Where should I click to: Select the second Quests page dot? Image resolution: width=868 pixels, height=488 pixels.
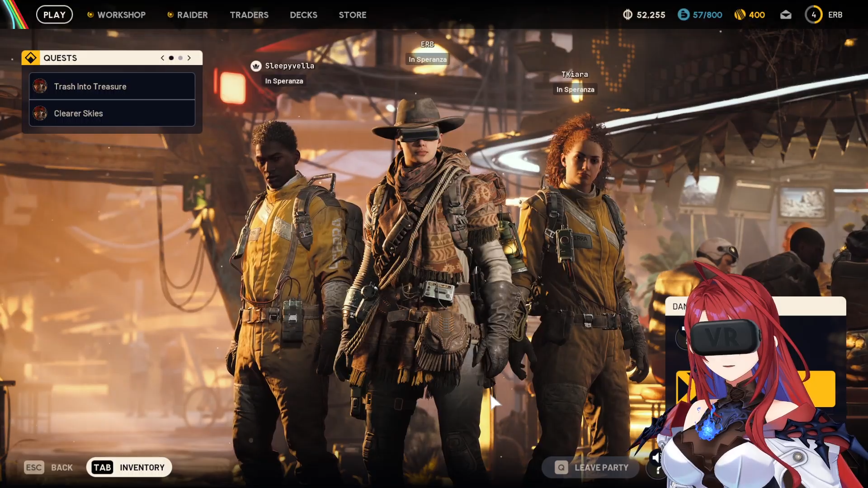180,58
